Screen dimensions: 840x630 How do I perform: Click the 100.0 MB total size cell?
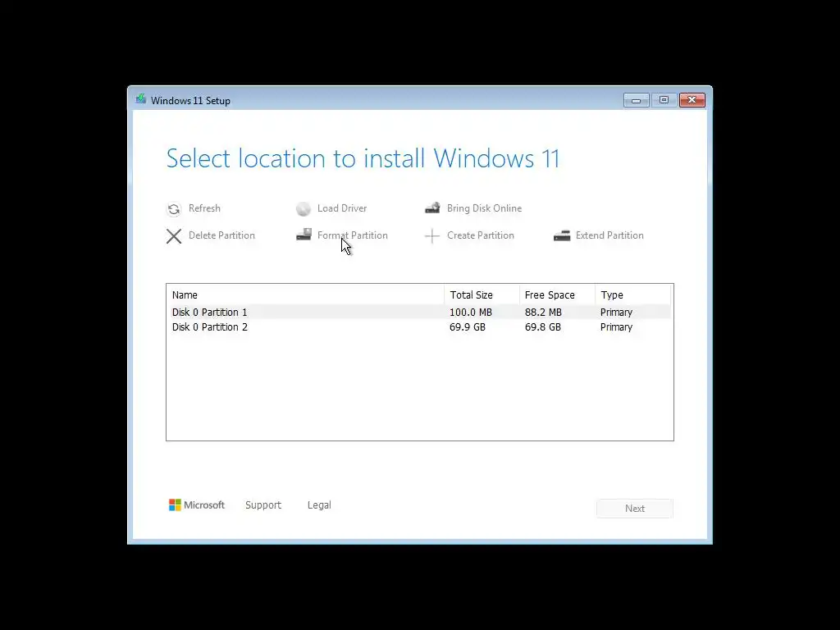pos(470,313)
